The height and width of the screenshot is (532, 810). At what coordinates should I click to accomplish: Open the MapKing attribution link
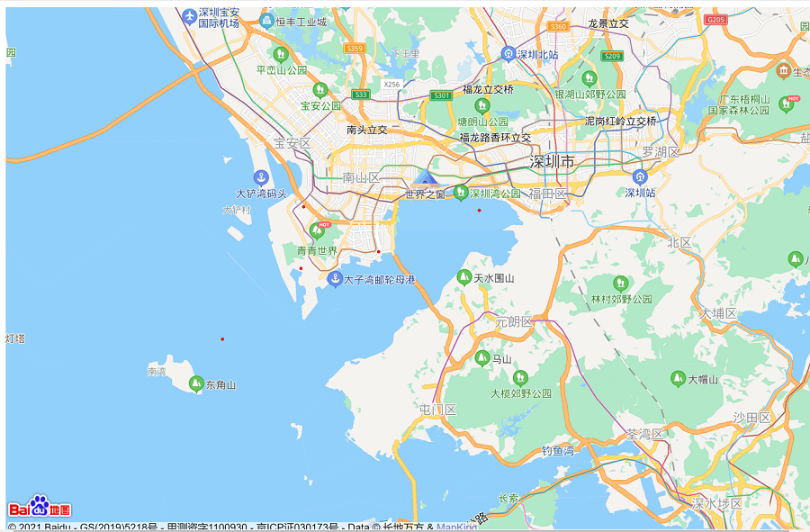[456, 527]
